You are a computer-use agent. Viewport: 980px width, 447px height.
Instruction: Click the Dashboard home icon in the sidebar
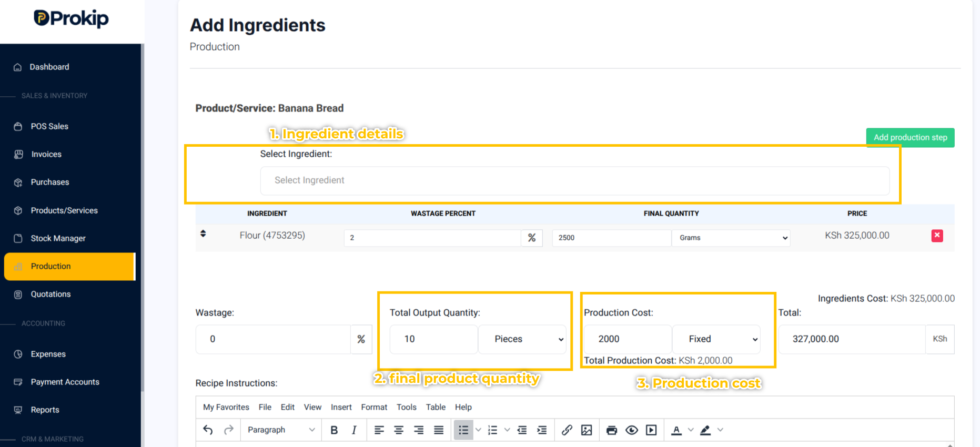point(18,67)
